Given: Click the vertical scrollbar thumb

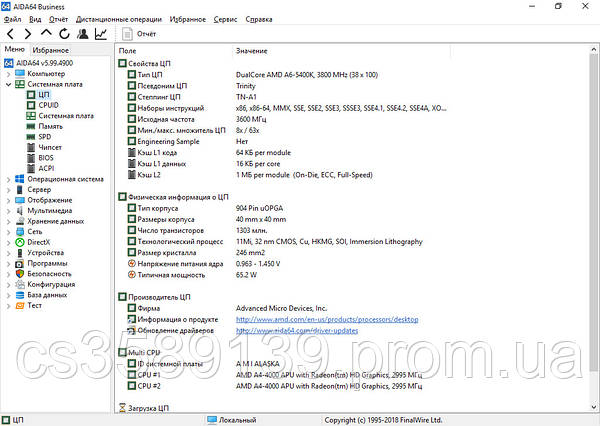Looking at the screenshot, I should [x=594, y=212].
